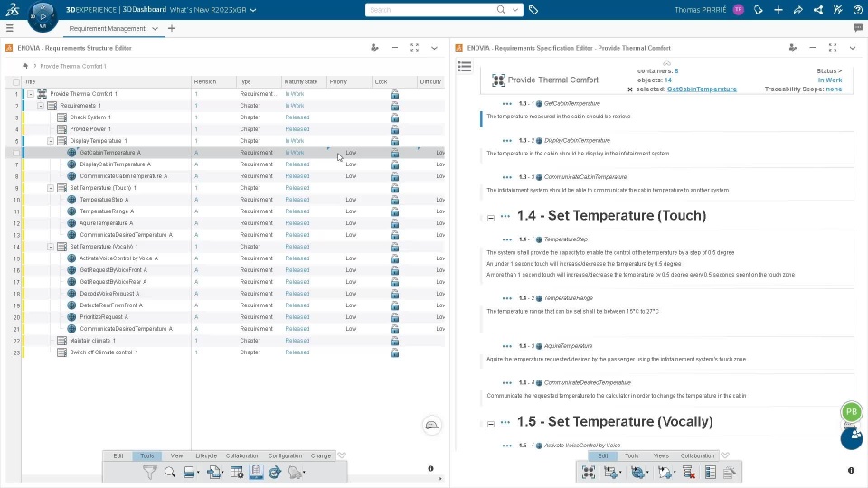Select the Maintain climate 1 row
Image resolution: width=868 pixels, height=488 pixels.
tap(233, 341)
